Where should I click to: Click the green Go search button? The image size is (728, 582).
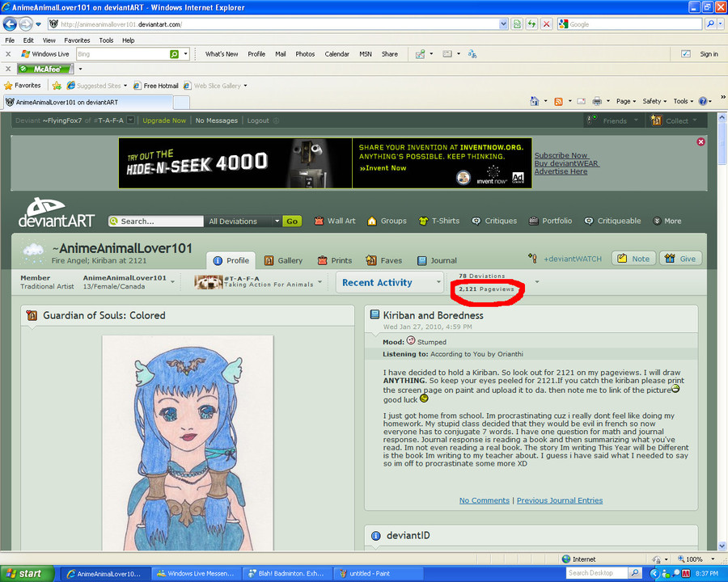[x=291, y=221]
